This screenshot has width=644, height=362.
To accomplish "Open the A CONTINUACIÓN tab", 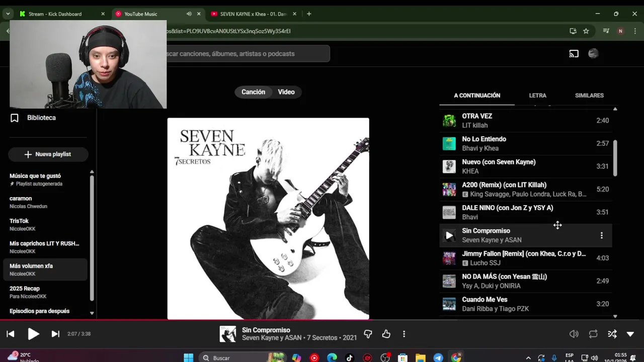I will pyautogui.click(x=477, y=96).
